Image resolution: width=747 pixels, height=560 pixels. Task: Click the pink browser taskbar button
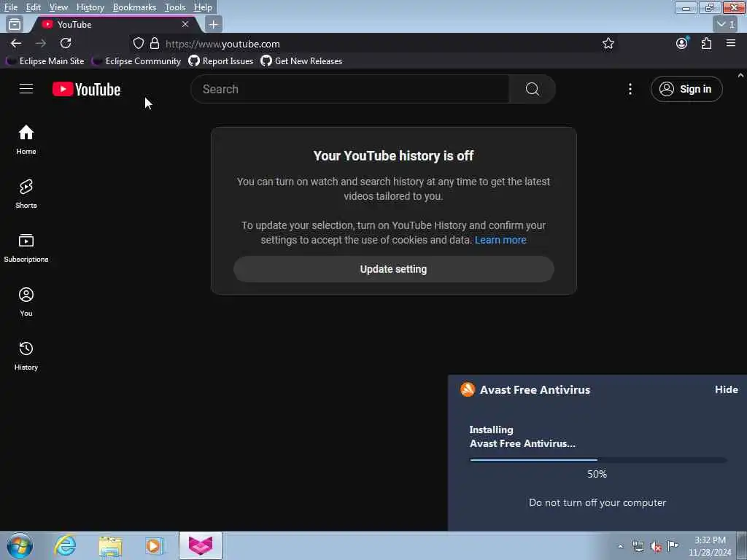click(201, 545)
